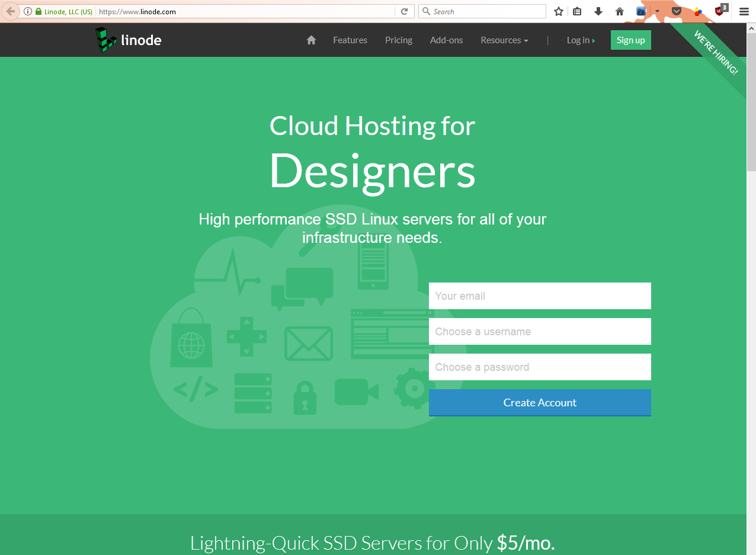The height and width of the screenshot is (555, 756).
Task: Focus the Choose a password field
Action: [540, 367]
